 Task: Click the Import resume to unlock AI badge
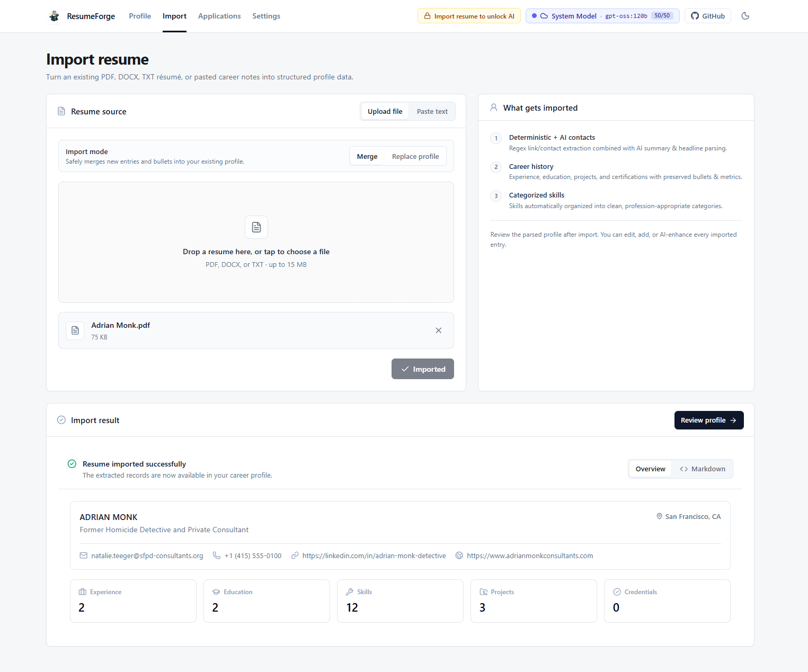click(x=469, y=16)
